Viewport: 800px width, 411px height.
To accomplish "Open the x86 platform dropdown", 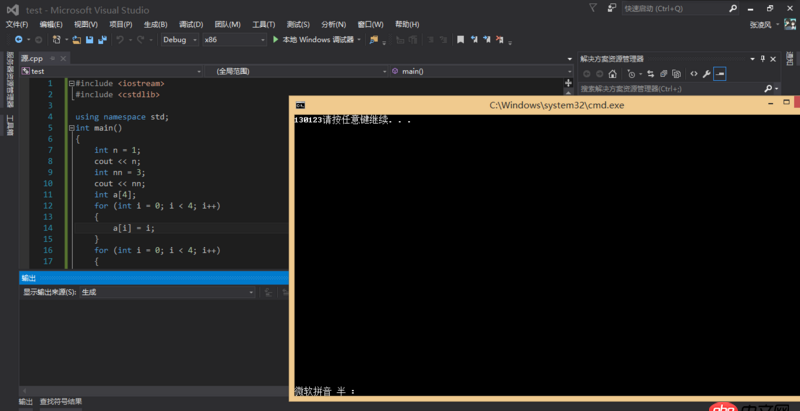I will coord(234,40).
